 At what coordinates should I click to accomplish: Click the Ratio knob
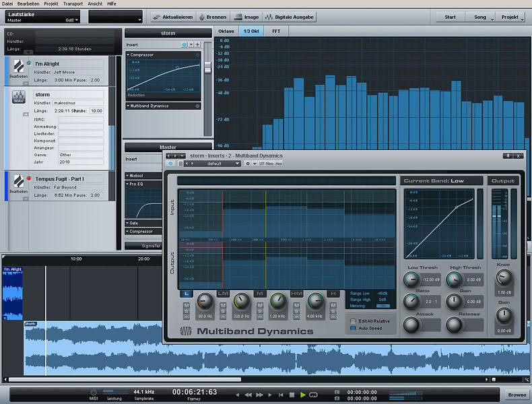[x=411, y=302]
